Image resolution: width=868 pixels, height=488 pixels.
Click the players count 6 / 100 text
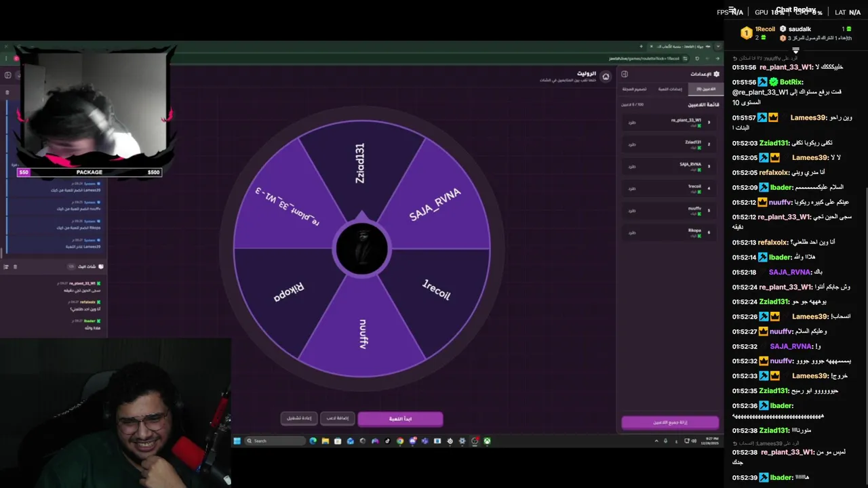click(632, 104)
